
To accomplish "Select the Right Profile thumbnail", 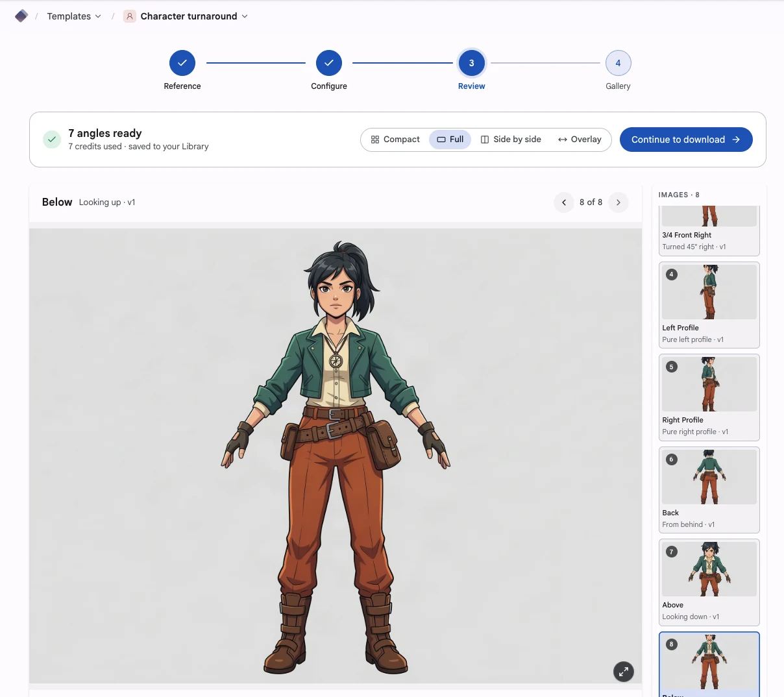I will point(709,397).
